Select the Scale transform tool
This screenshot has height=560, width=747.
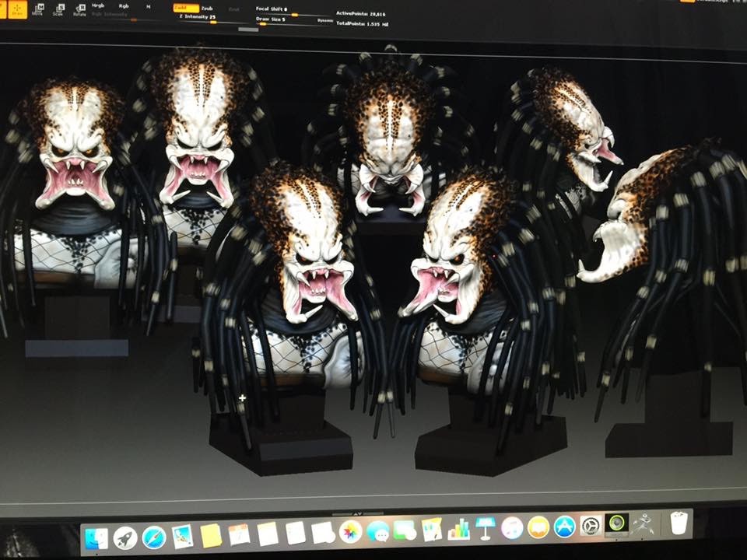click(x=58, y=9)
